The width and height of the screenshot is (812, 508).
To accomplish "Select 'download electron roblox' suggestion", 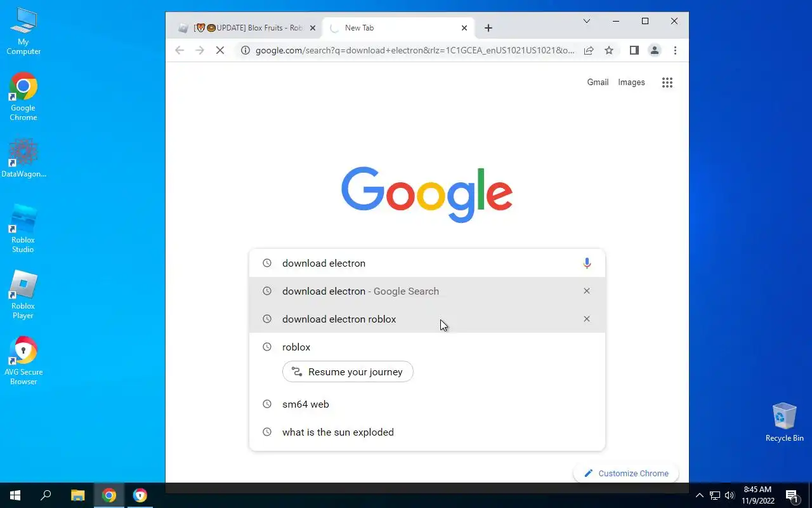I will [x=427, y=319].
